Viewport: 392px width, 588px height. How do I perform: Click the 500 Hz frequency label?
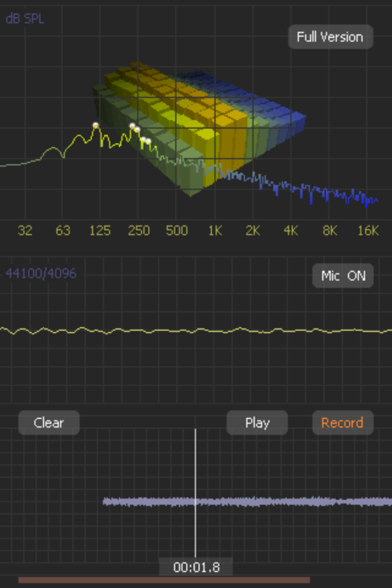tap(176, 230)
